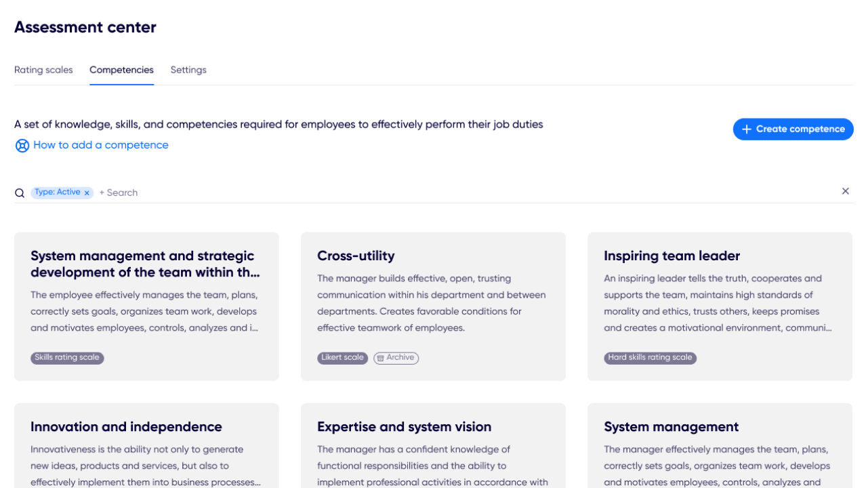Click the Likert scale tag
This screenshot has height=488, width=868.
tap(342, 358)
